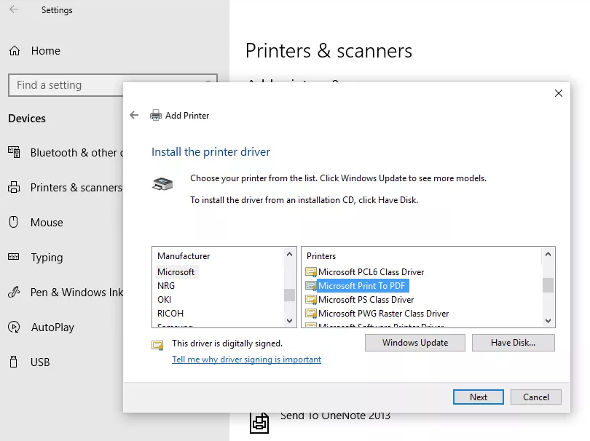Click Printers list scrollbar thumb
The width and height of the screenshot is (590, 441).
coord(548,285)
